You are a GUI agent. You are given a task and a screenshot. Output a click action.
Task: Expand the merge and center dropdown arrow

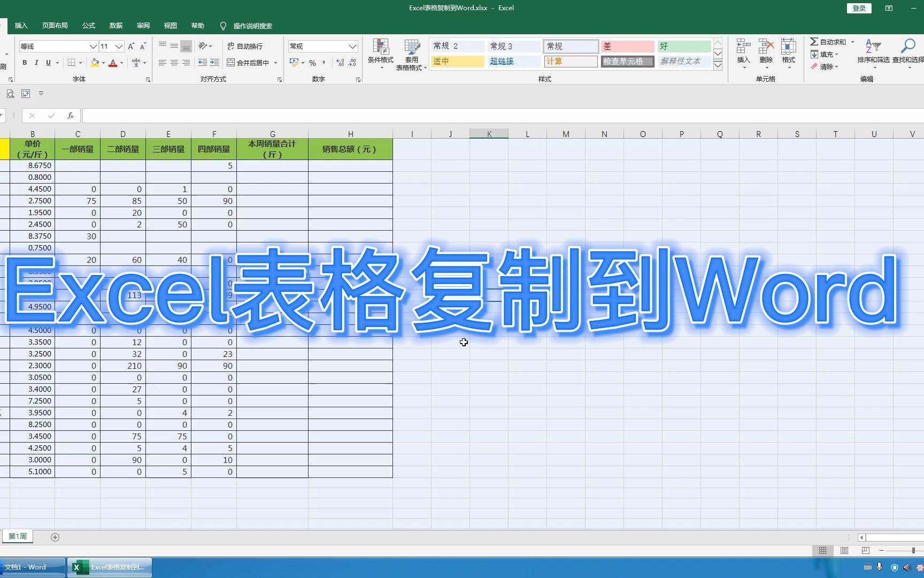[276, 63]
